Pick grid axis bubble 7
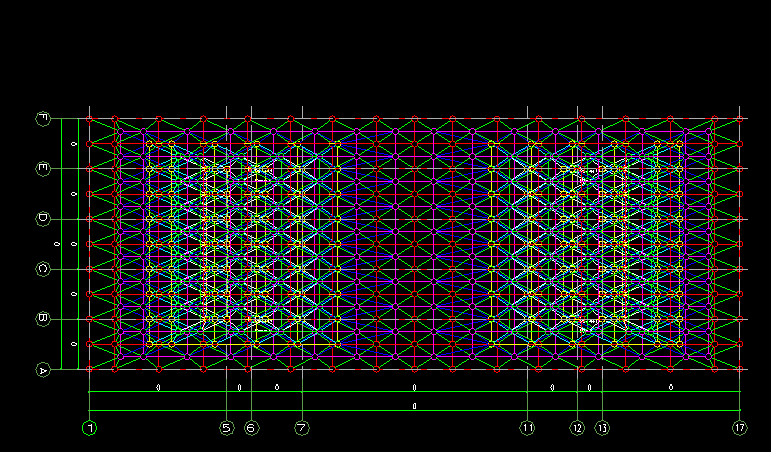Screen dimensions: 771x452 point(302,428)
